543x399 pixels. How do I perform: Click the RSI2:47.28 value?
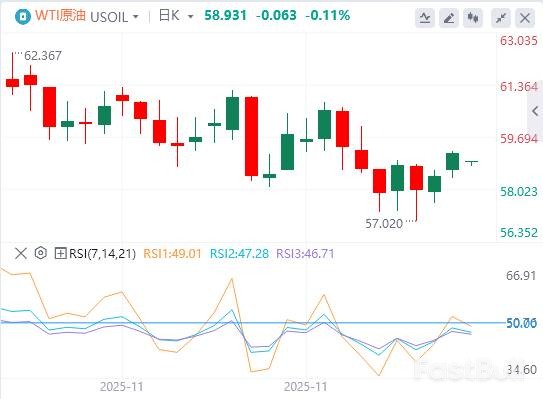click(239, 254)
